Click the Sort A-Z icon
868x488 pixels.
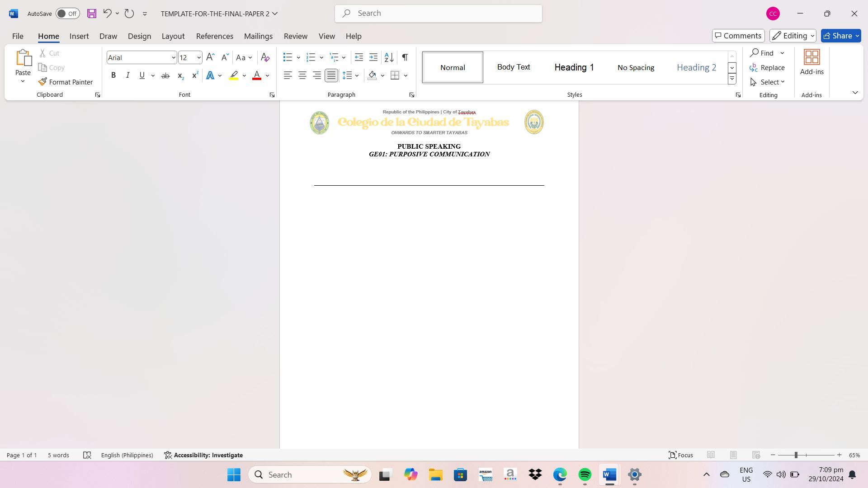(x=389, y=57)
